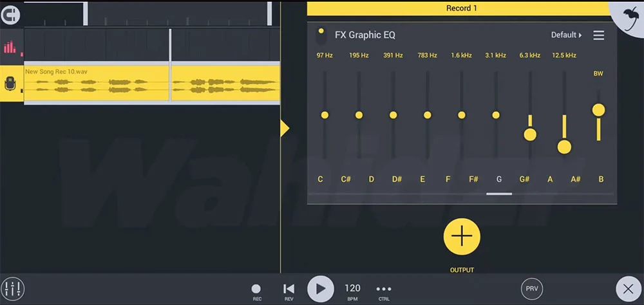Adjust the 391 Hz band slider
The width and height of the screenshot is (644, 305).
click(393, 115)
